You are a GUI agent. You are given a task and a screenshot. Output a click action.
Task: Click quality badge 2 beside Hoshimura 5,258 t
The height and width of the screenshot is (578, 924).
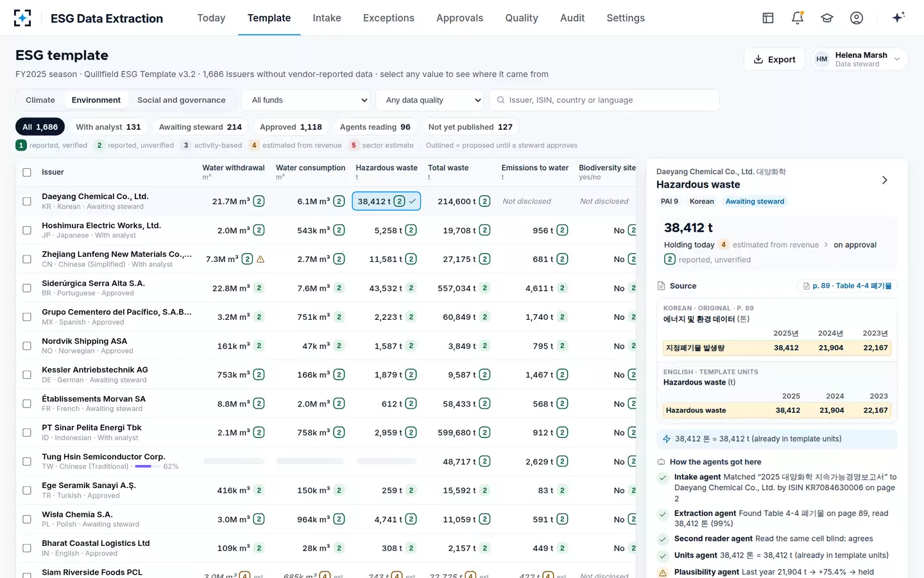pos(411,230)
